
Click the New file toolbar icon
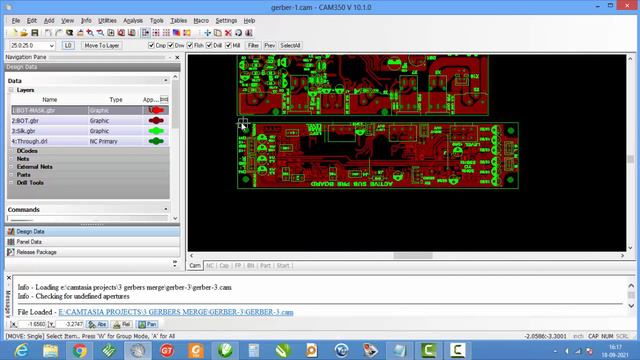(13, 33)
